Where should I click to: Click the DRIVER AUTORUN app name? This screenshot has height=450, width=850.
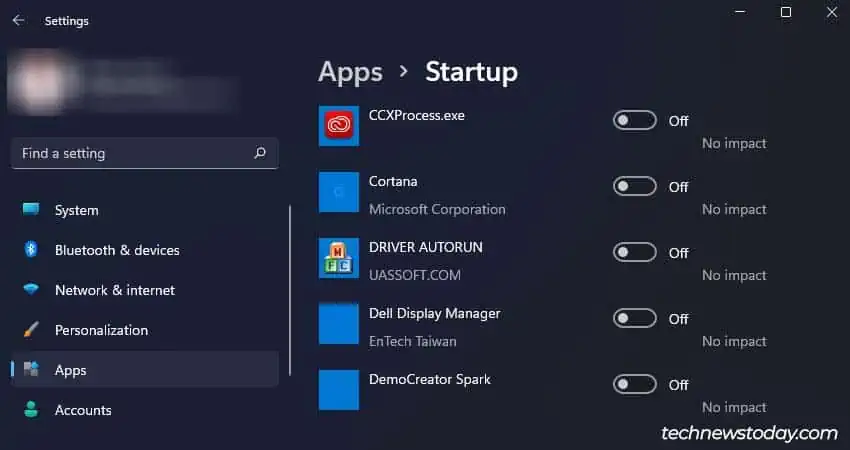(426, 247)
